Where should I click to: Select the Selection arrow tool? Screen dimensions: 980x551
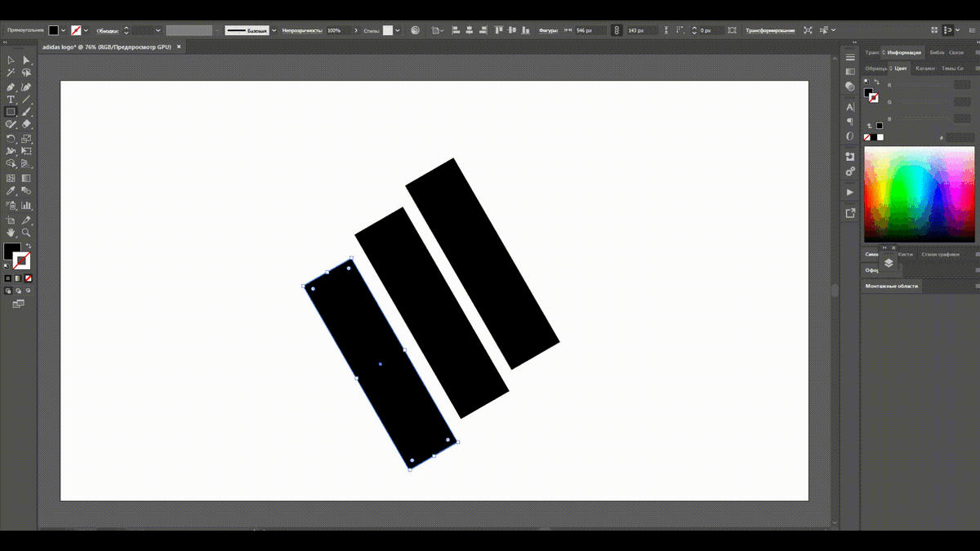click(11, 60)
